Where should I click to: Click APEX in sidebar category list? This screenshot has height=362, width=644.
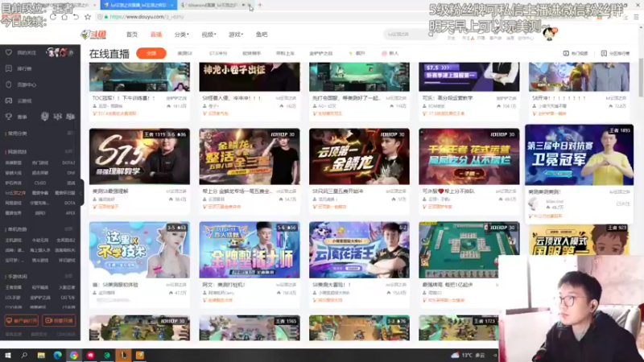pos(70,213)
